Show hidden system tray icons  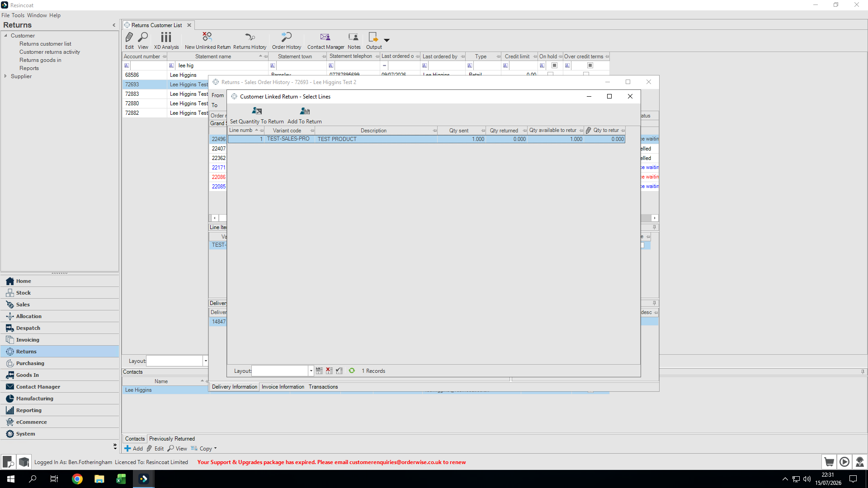[x=785, y=479]
